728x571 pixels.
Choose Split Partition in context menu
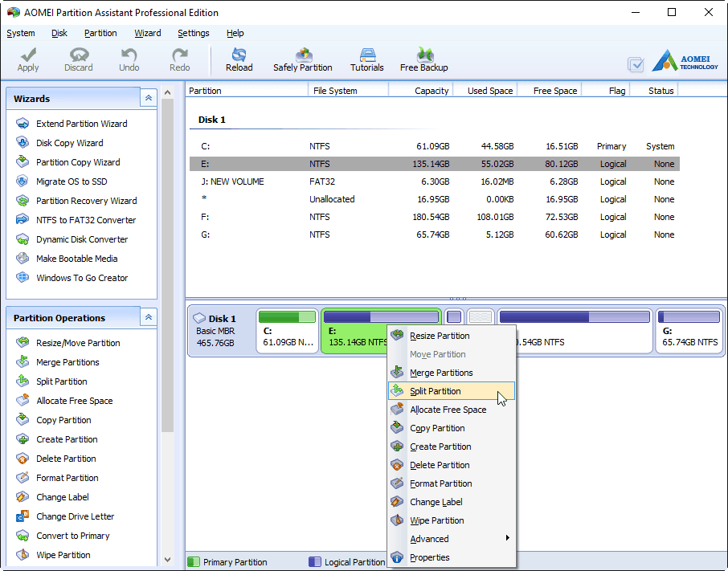[x=452, y=391]
